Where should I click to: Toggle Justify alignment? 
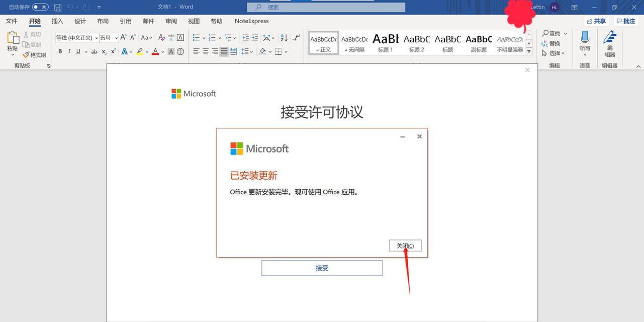point(224,51)
